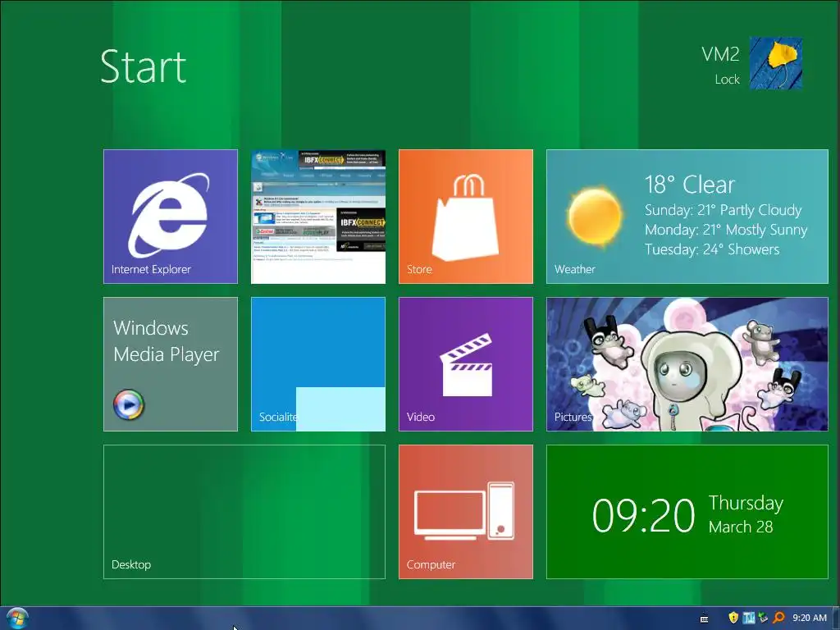This screenshot has width=840, height=630.
Task: Click the safely remove hardware tray icon
Action: [x=764, y=618]
